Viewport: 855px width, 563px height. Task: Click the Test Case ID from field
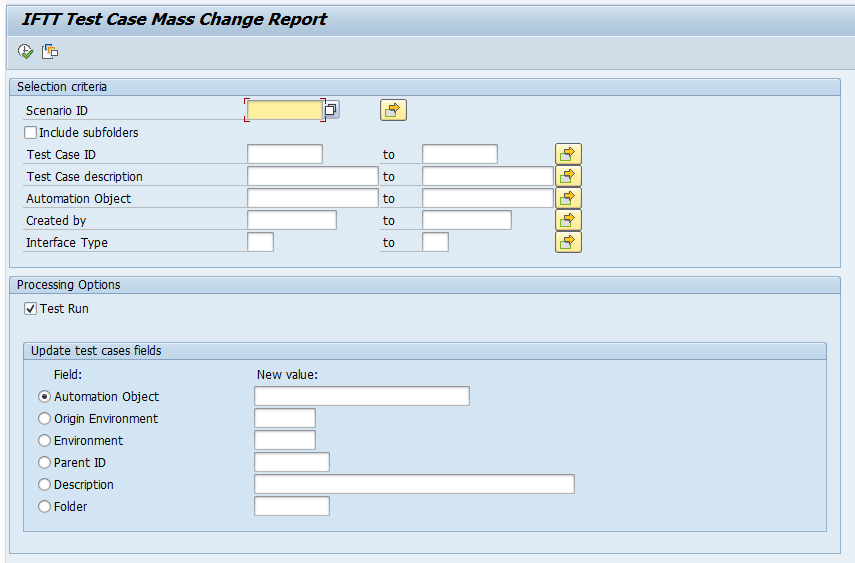(285, 154)
